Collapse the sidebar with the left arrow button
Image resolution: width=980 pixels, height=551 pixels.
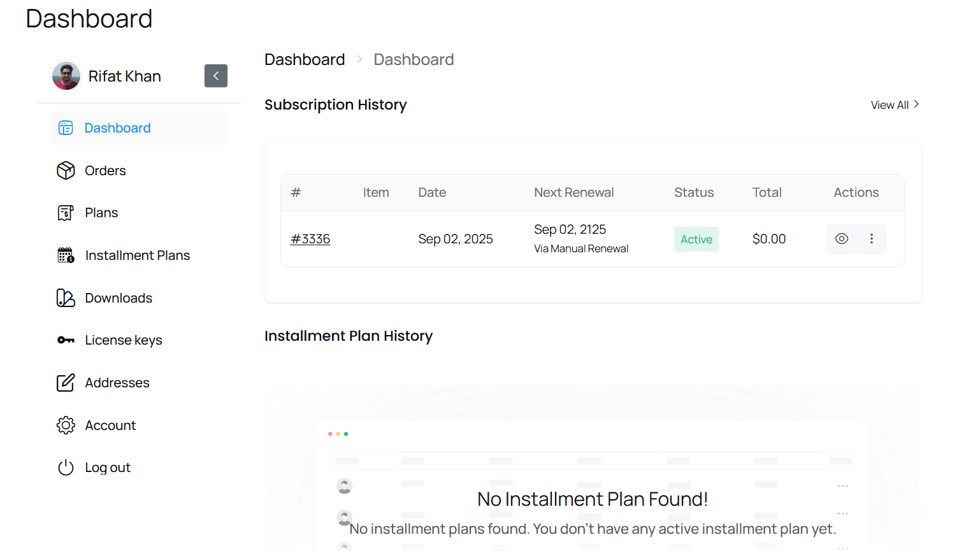click(x=216, y=76)
